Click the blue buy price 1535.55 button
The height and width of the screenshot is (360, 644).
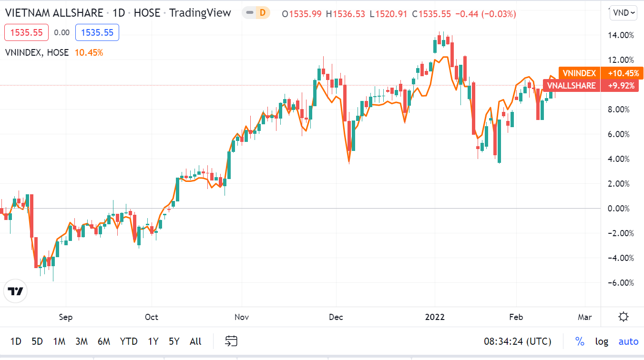(x=97, y=32)
